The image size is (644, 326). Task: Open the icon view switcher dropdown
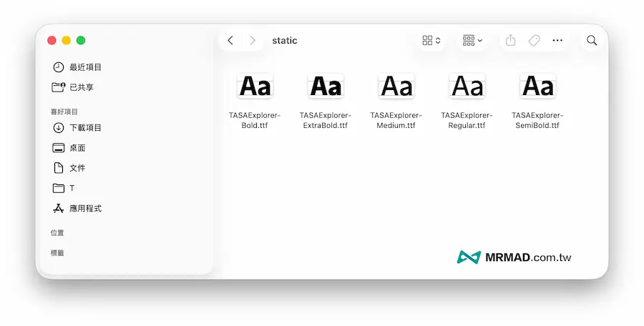pos(431,40)
